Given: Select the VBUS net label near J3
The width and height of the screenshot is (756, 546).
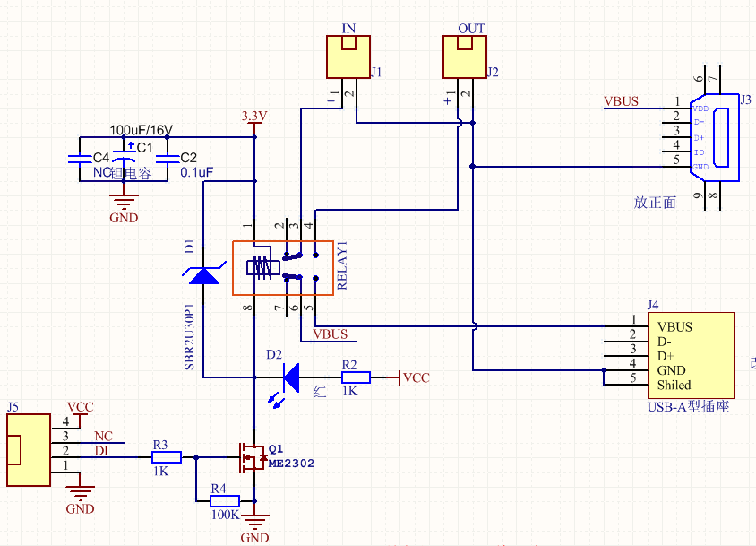Looking at the screenshot, I should click(621, 101).
